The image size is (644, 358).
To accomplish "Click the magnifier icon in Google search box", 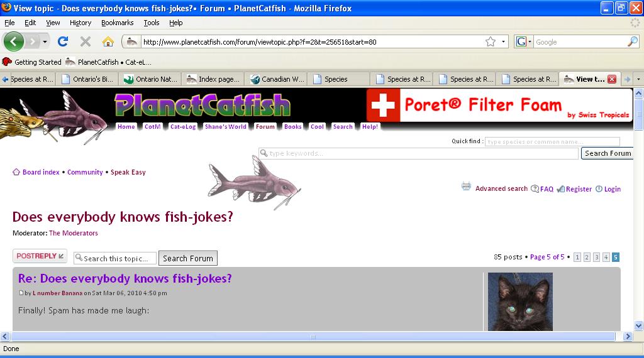I will coord(633,41).
